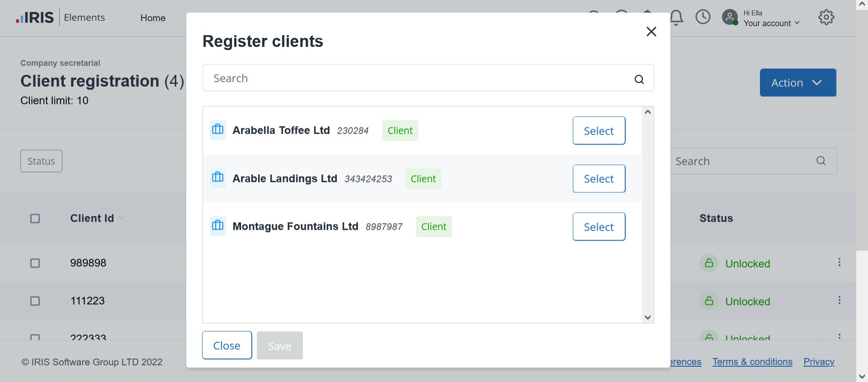Click the briefcase icon beside Arabella Toffee Ltd
868x382 pixels.
(x=218, y=130)
